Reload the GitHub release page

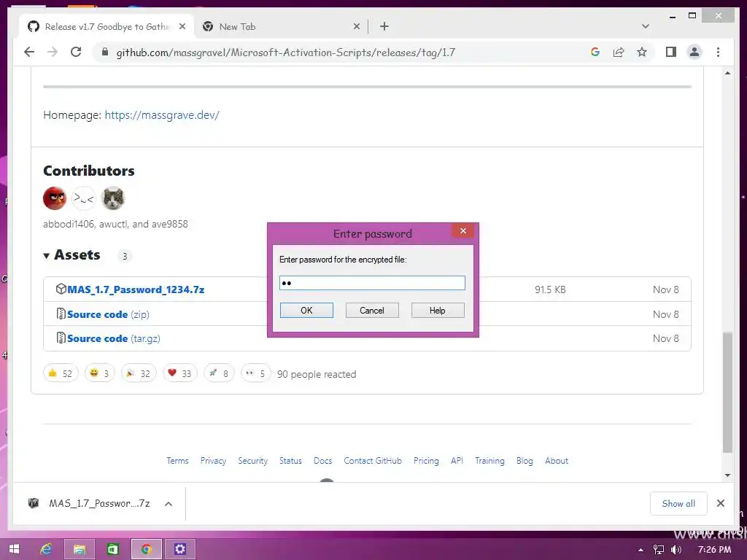pos(76,52)
